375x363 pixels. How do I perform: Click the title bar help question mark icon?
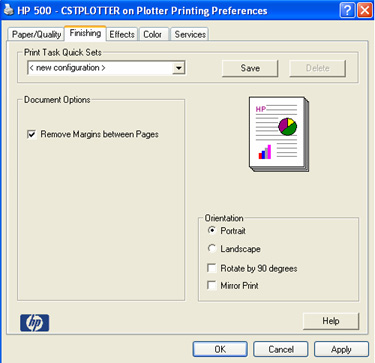coord(347,10)
